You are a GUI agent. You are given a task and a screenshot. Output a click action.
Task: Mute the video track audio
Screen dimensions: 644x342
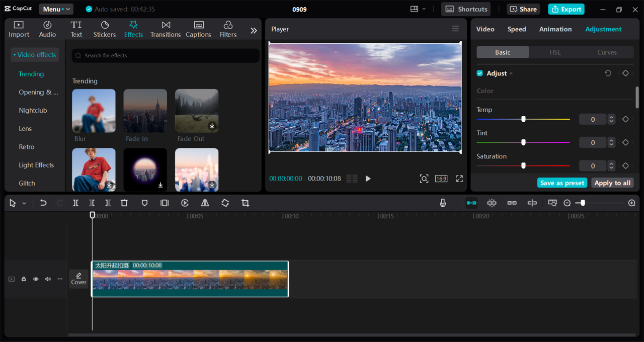48,279
